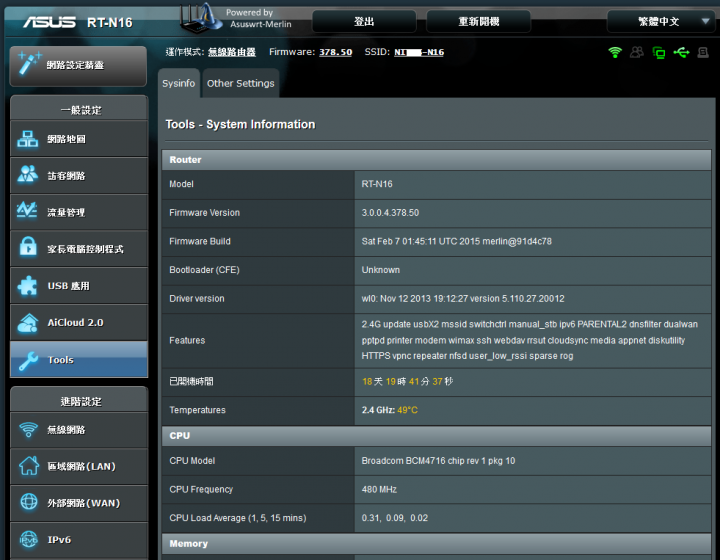Switch to the Other Settings tab
This screenshot has height=560, width=720.
pyautogui.click(x=241, y=83)
